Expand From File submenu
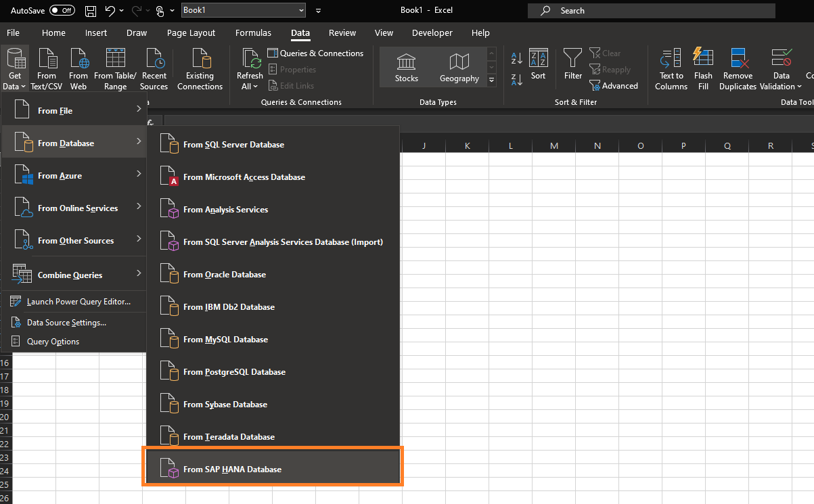Screen dimensions: 814x504 [x=74, y=111]
